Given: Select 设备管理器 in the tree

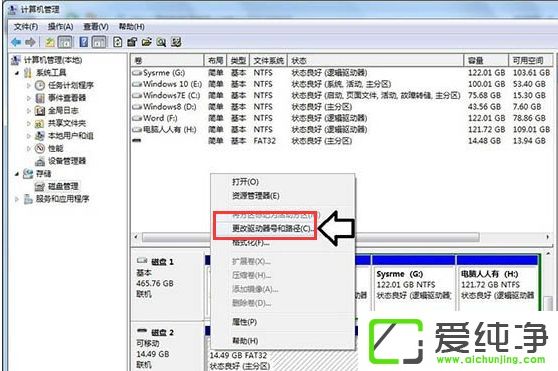Looking at the screenshot, I should coord(67,161).
